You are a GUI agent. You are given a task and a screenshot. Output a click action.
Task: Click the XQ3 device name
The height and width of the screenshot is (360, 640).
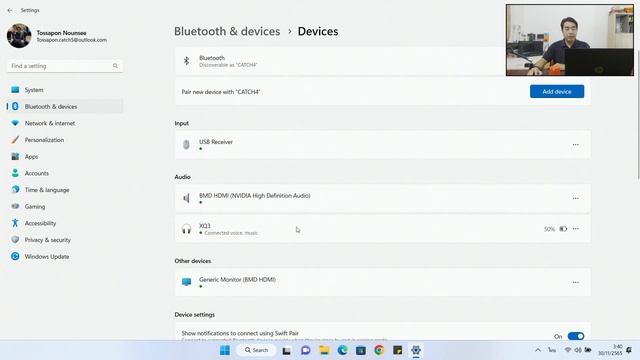pos(204,226)
